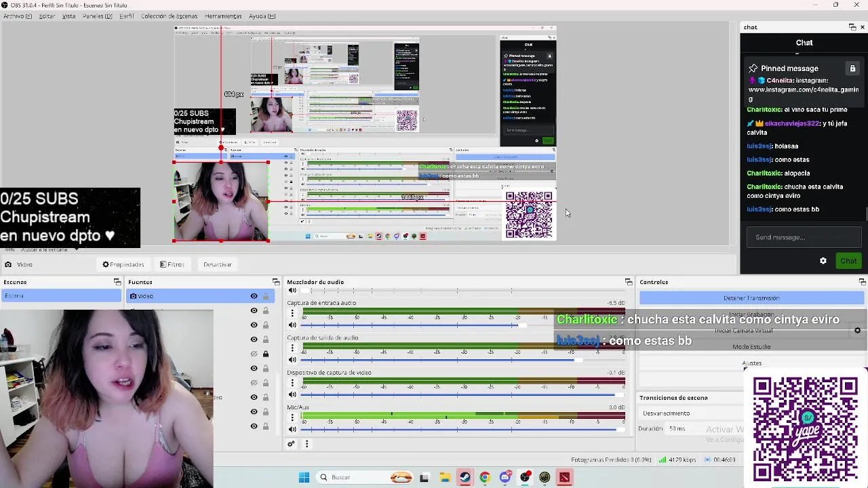Hide the Video source using its eye
The height and width of the screenshot is (488, 868).
tap(254, 296)
